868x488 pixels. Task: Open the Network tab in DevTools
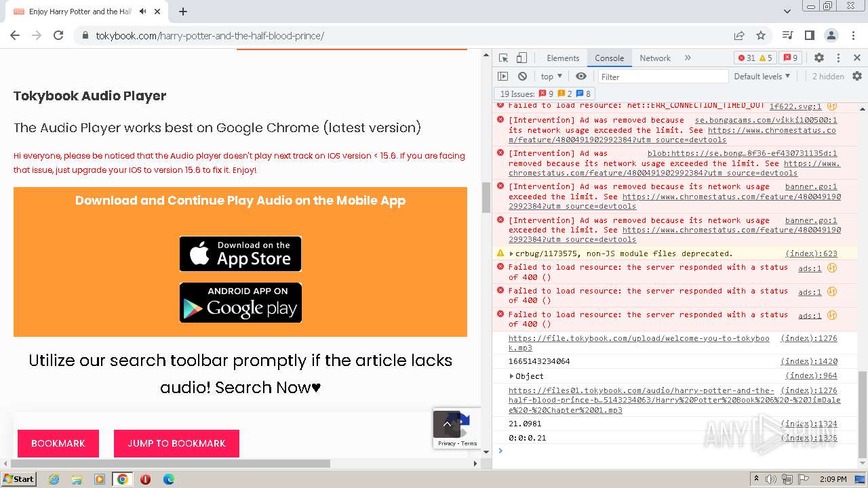pos(655,58)
